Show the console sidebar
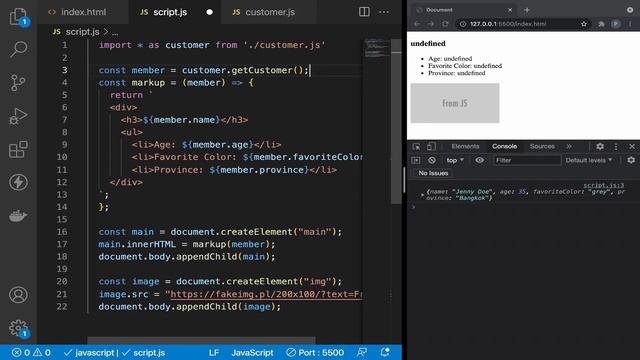The width and height of the screenshot is (640, 360). pyautogui.click(x=416, y=160)
